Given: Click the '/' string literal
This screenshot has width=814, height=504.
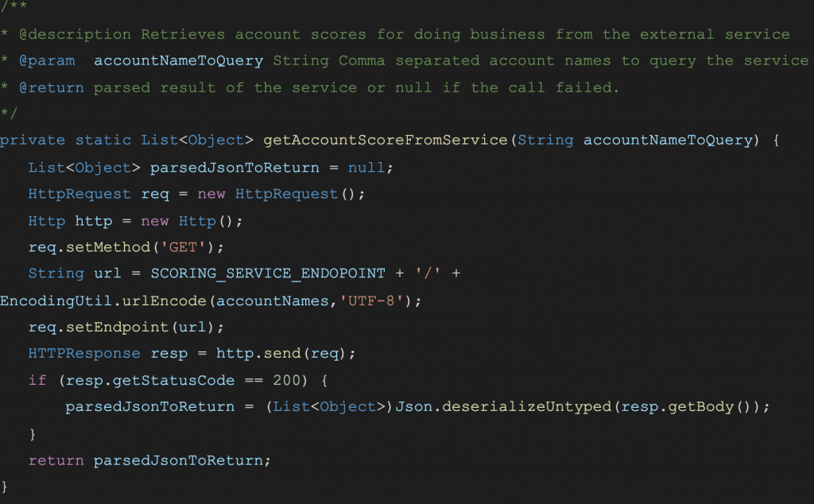Looking at the screenshot, I should point(428,273).
